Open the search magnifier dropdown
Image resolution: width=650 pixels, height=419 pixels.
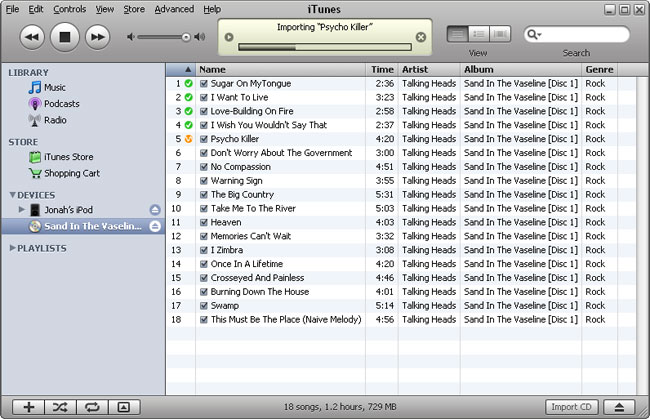tap(534, 34)
